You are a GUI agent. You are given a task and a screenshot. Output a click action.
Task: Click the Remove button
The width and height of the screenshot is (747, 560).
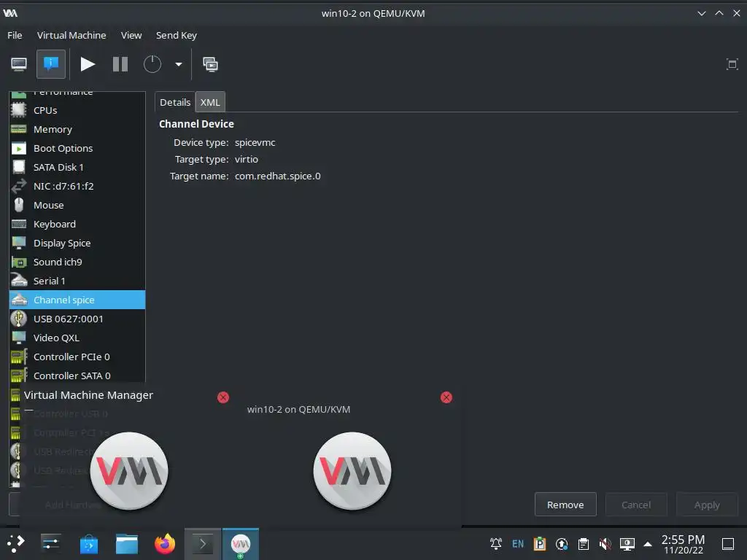tap(565, 505)
